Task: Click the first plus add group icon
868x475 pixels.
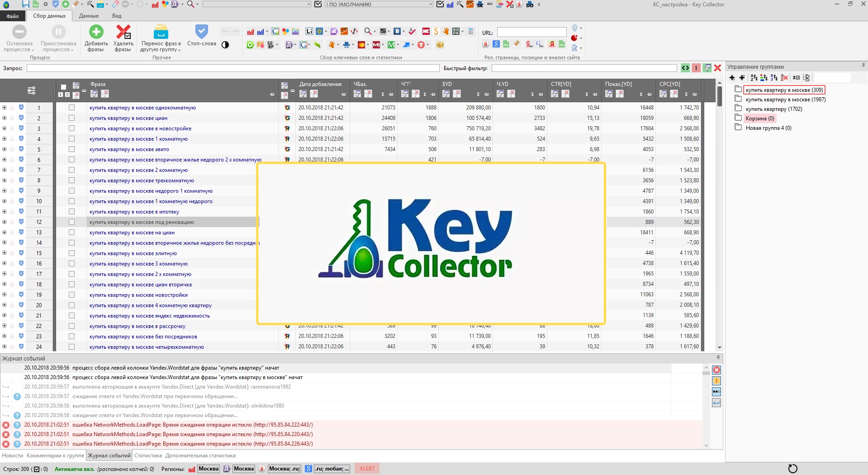Action: (x=732, y=78)
